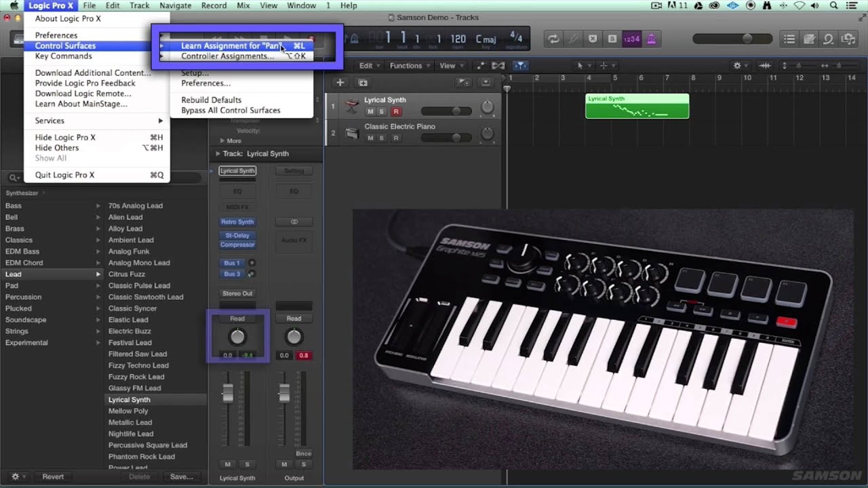Expand the Track: Lyrical Synth inspector section
868x488 pixels.
(x=219, y=154)
